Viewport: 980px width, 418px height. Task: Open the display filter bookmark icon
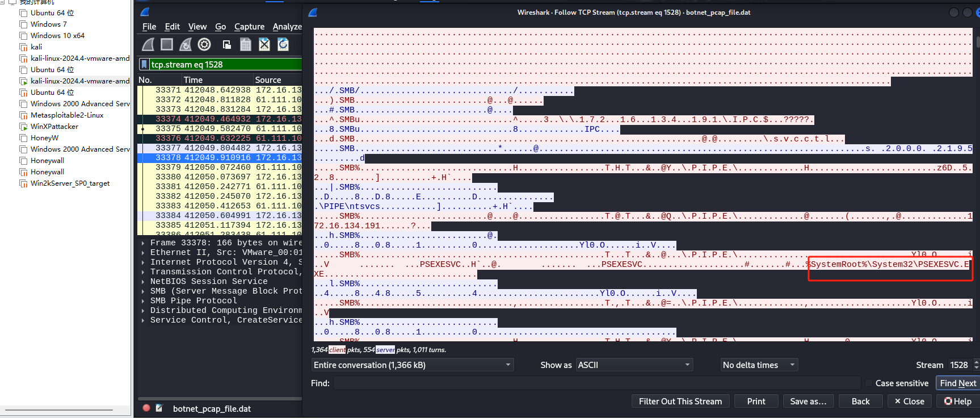(x=144, y=64)
